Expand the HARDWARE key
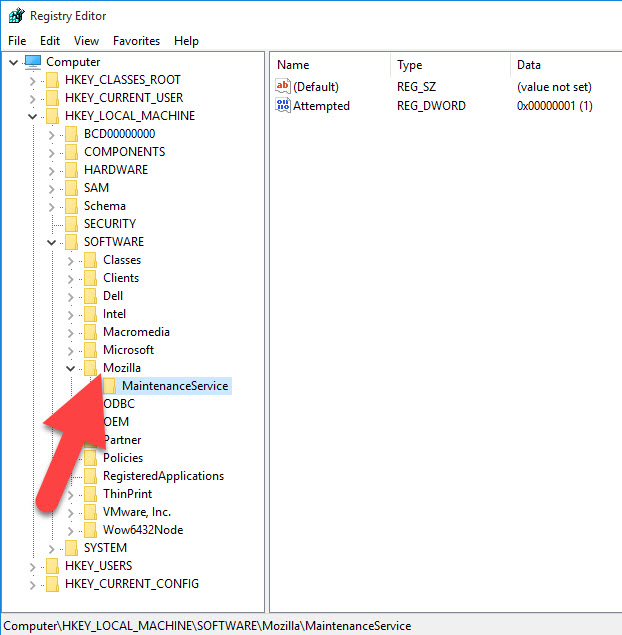The width and height of the screenshot is (622, 635). point(51,170)
